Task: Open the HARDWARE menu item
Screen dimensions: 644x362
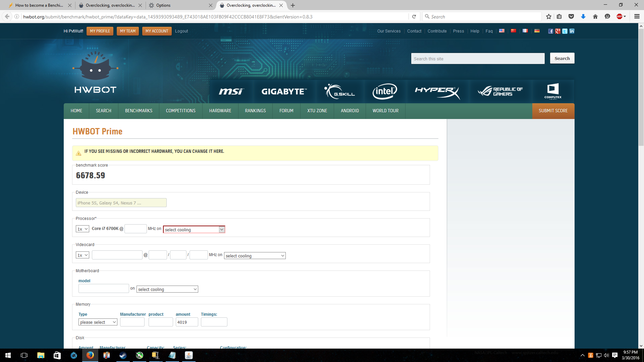Action: [x=220, y=111]
